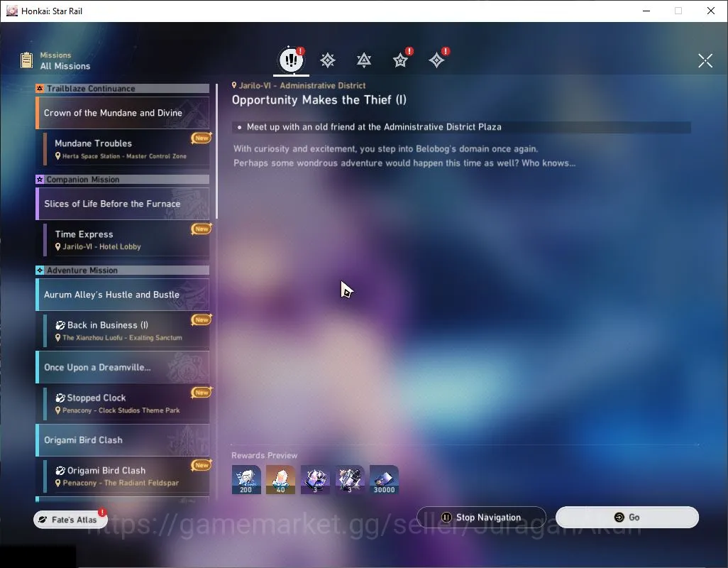Click the New badge on Stopped Clock
This screenshot has width=728, height=568.
coord(202,393)
